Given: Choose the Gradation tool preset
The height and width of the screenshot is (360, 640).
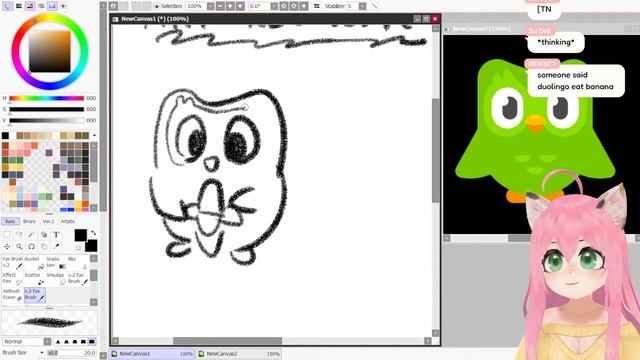Looking at the screenshot, I should pyautogui.click(x=56, y=262).
